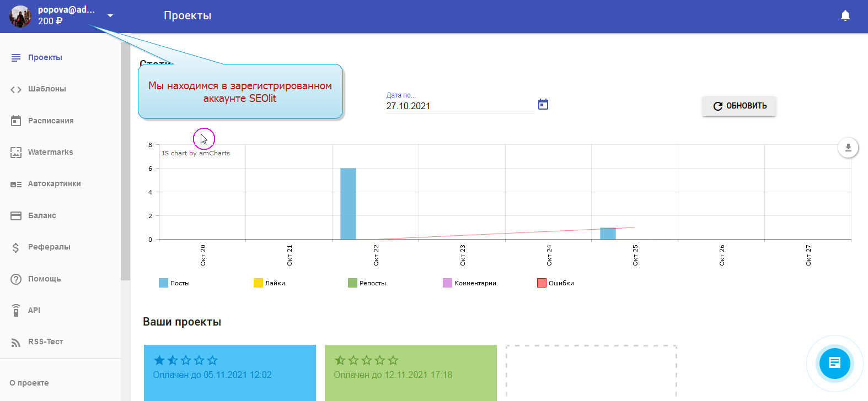Expand the account dropdown arrow
Screen dimensions: 868x401
click(x=110, y=15)
